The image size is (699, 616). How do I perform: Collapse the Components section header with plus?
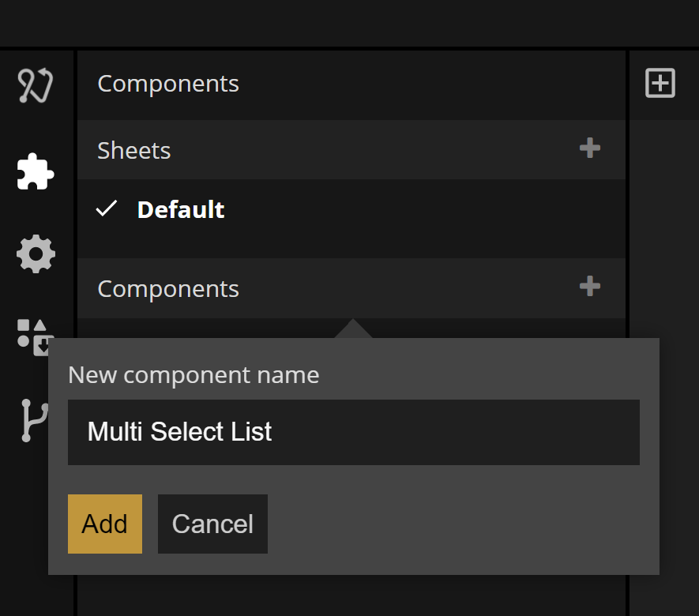point(168,288)
